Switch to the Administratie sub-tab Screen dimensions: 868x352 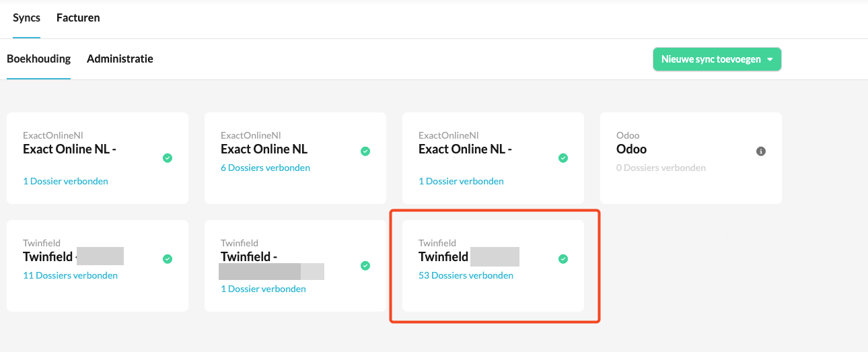(120, 59)
